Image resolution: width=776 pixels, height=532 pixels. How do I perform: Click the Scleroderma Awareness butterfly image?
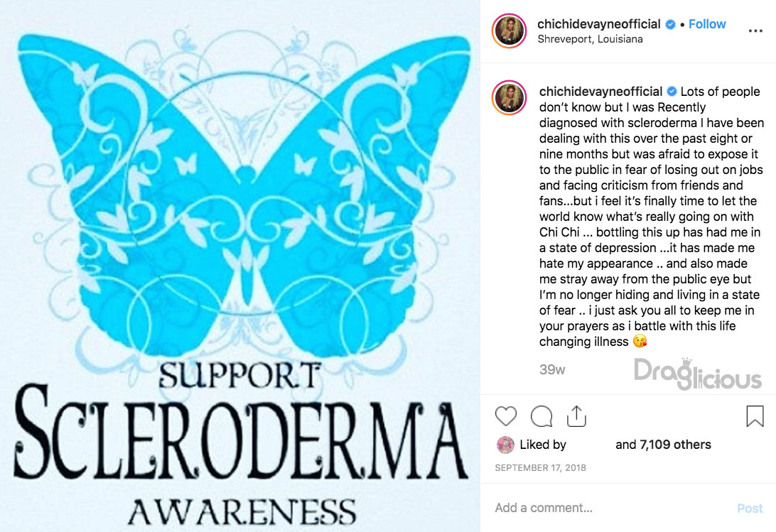(240, 266)
